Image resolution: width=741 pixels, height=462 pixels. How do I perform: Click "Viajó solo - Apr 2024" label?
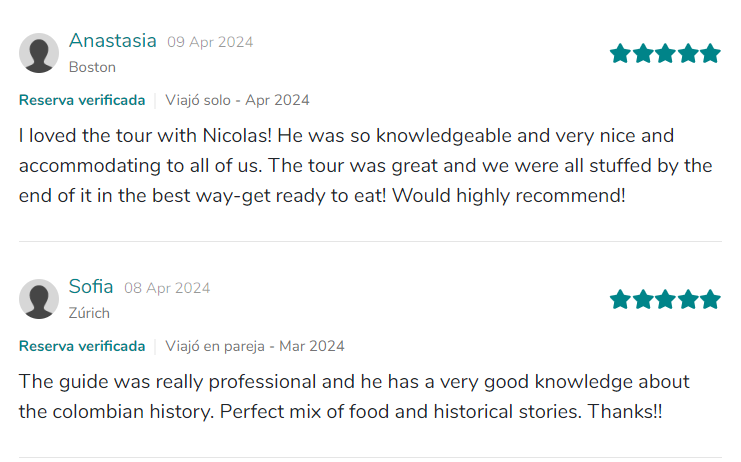(238, 100)
